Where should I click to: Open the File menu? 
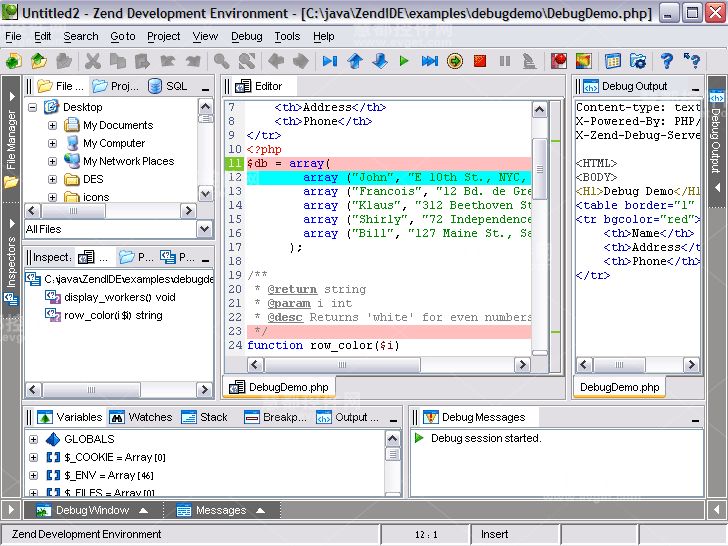click(13, 36)
